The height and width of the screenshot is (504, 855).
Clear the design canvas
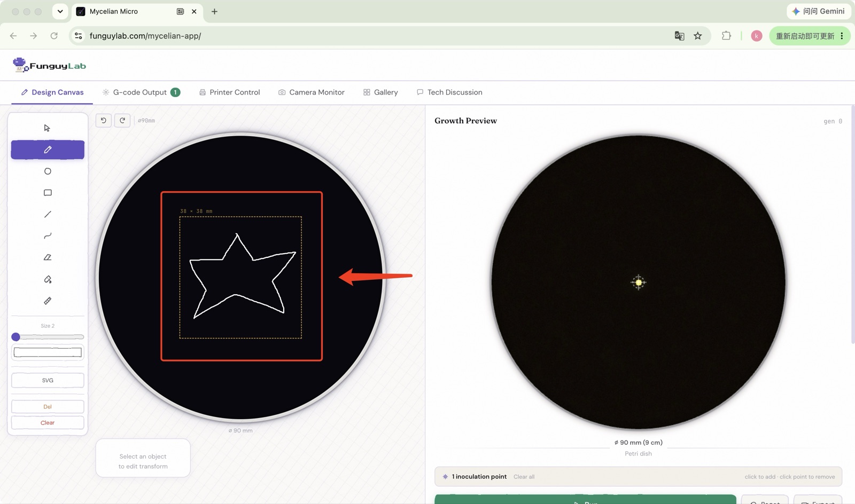[x=48, y=423]
